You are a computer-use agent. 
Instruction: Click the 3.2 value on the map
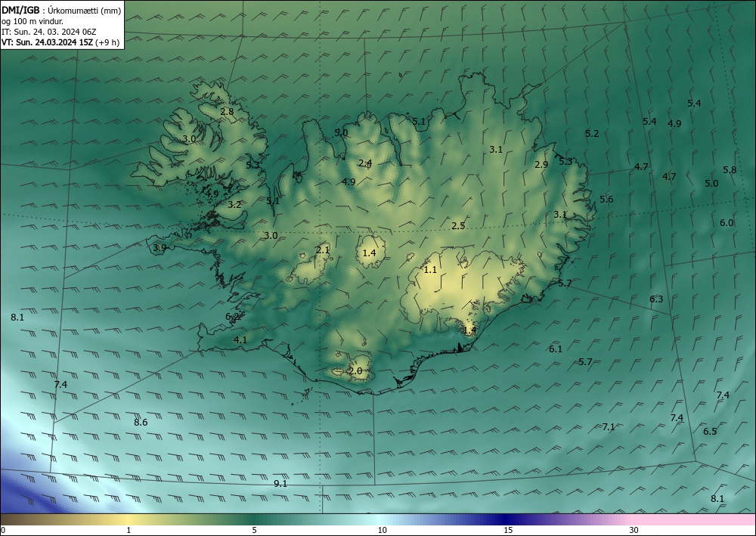tap(234, 205)
